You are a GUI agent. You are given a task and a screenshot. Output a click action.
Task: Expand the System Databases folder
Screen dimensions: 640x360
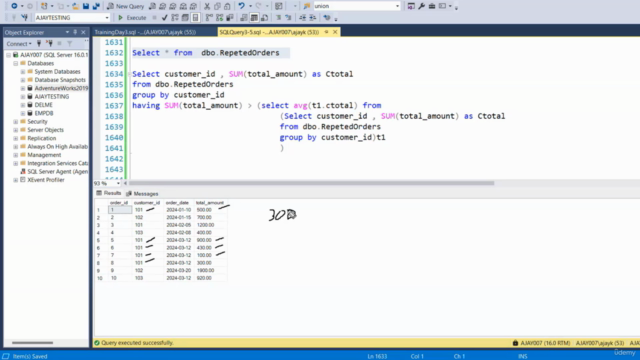point(23,71)
